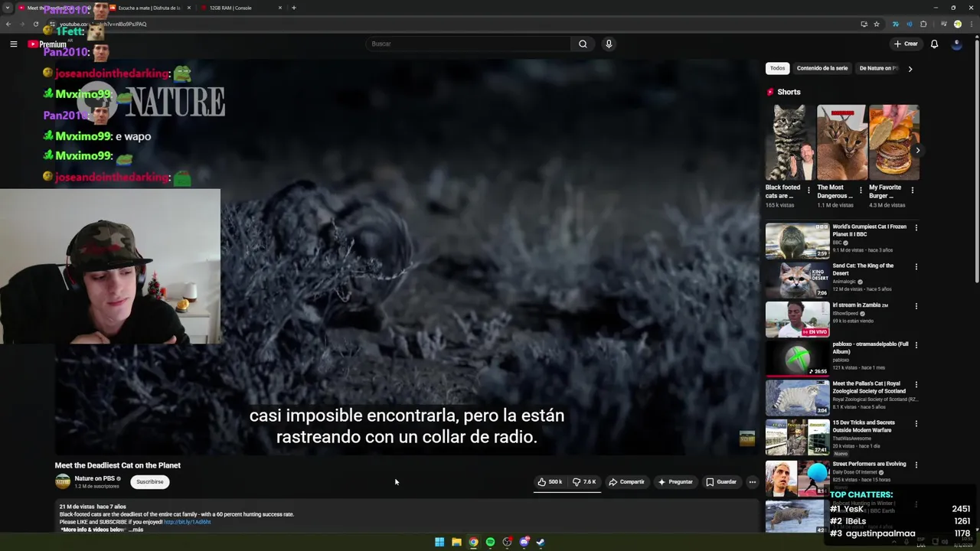Open Discord from taskbar
Viewport: 980px width, 551px height.
pos(524,542)
